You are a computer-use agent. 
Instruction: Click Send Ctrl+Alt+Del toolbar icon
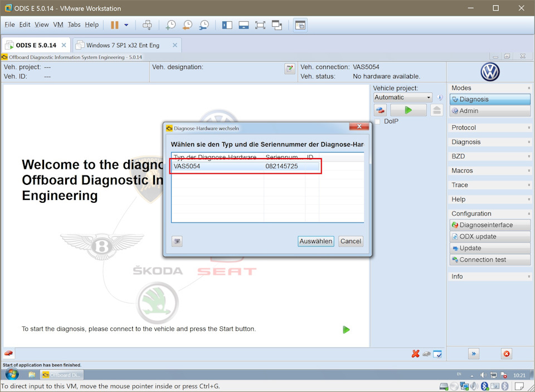147,25
